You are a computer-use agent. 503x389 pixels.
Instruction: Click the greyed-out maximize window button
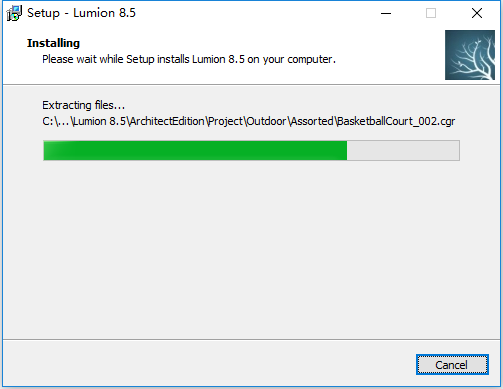pyautogui.click(x=431, y=13)
